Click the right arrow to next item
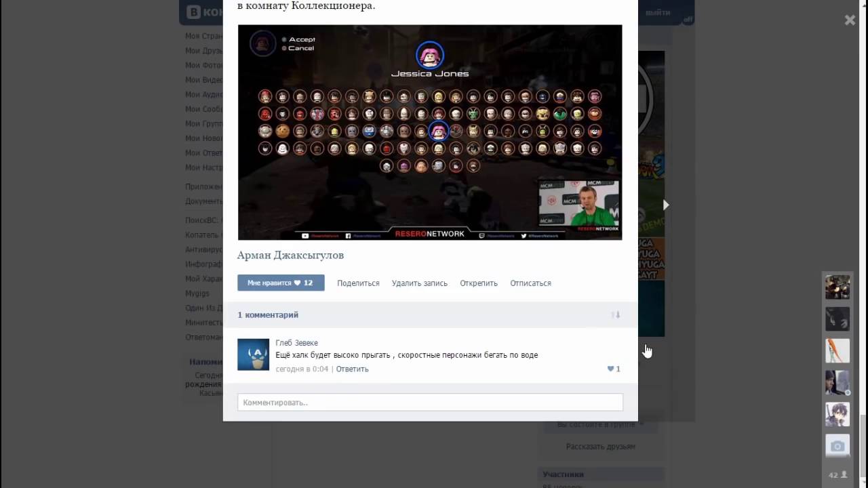 pos(666,205)
